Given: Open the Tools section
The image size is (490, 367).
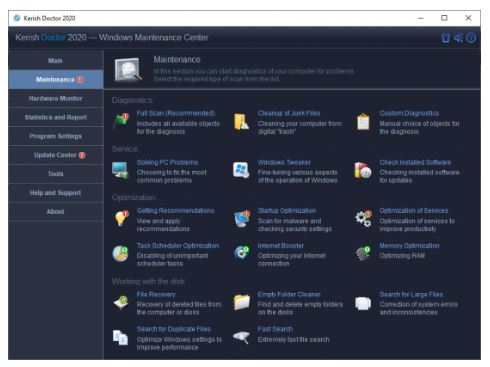Looking at the screenshot, I should coord(56,174).
